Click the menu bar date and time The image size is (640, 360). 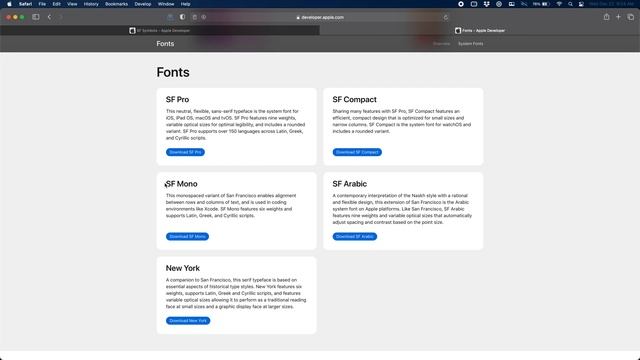[611, 4]
